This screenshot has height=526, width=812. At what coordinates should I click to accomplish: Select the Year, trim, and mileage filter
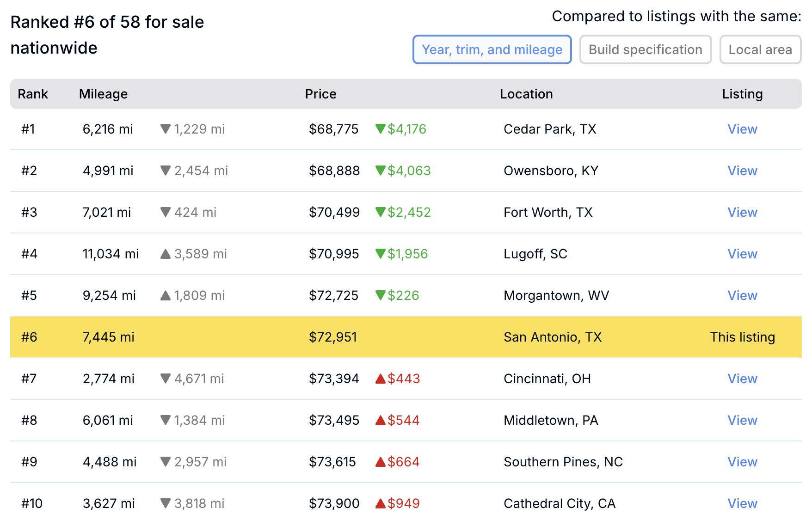pos(492,49)
